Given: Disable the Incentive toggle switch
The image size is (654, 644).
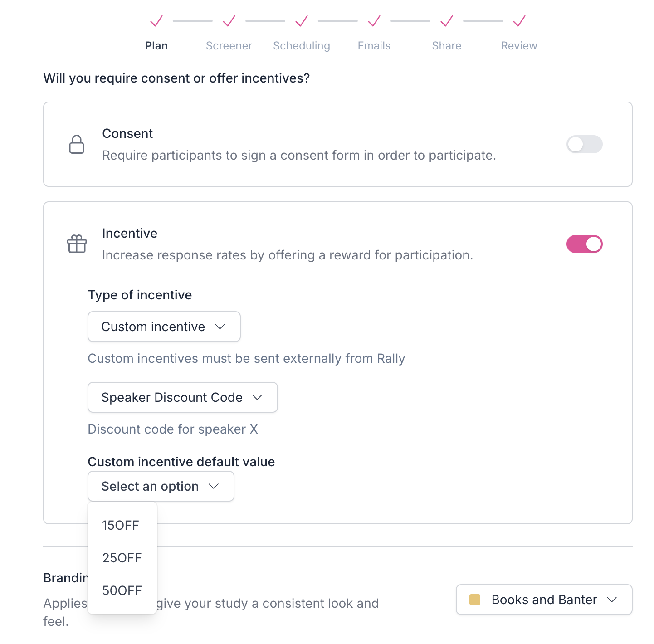Looking at the screenshot, I should 584,244.
